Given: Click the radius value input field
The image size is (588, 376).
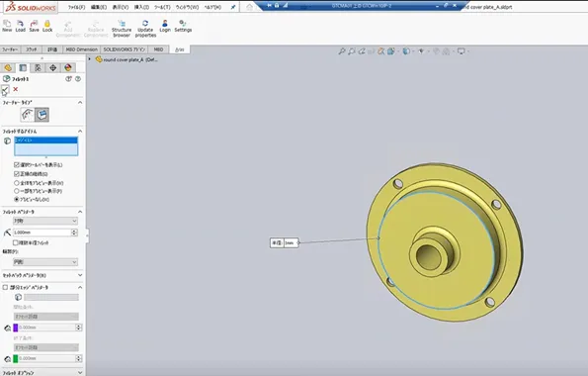Looking at the screenshot, I should pyautogui.click(x=42, y=233).
